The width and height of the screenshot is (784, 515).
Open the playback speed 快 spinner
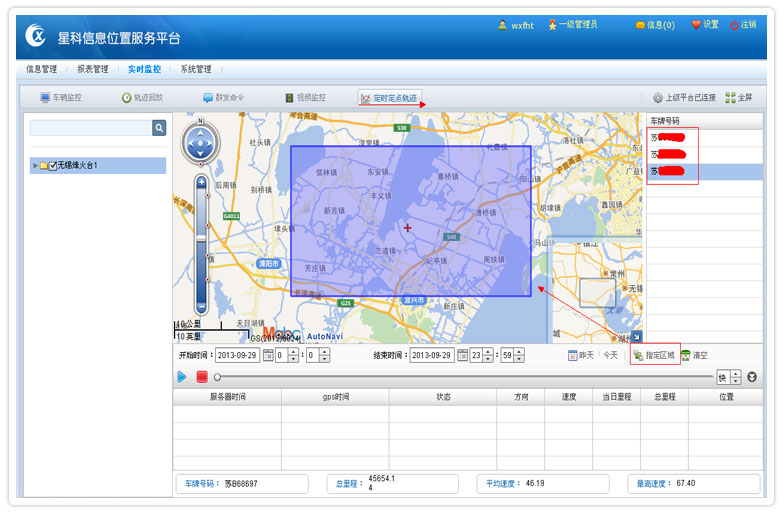pyautogui.click(x=735, y=377)
